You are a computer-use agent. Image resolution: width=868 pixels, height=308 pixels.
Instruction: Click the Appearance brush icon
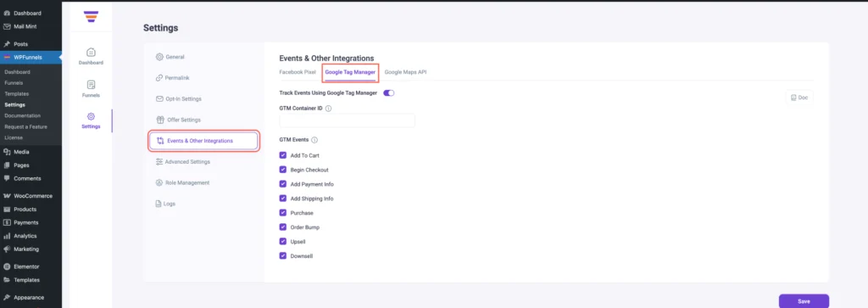point(7,298)
